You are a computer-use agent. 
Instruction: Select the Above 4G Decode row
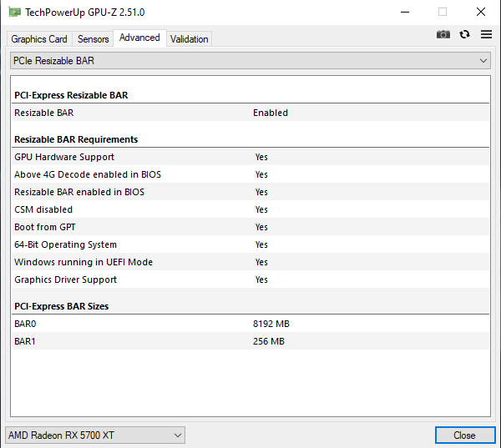[x=250, y=174]
